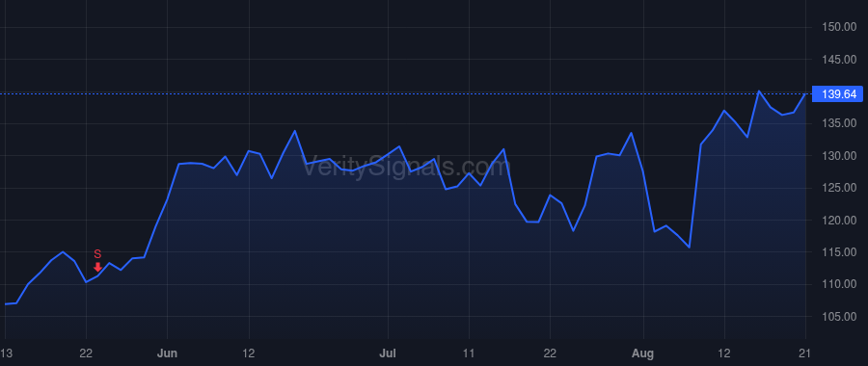Click the 125.00 price axis label
The width and height of the screenshot is (868, 366).
coord(839,188)
